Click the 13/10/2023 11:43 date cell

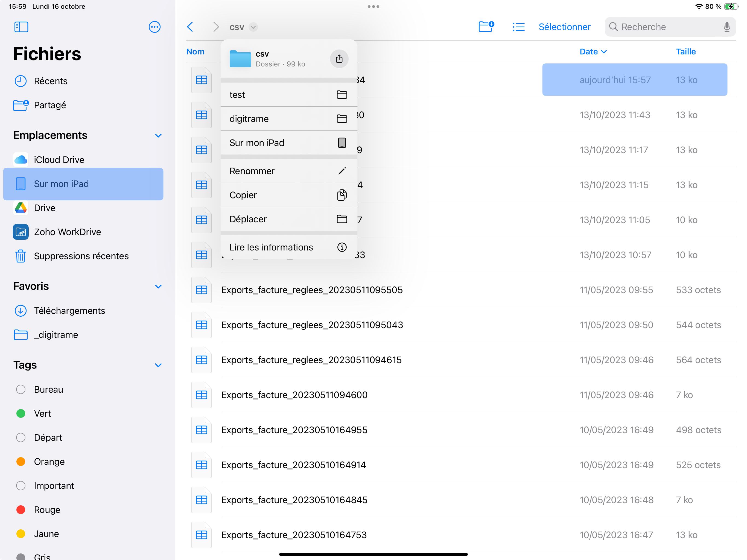coord(615,115)
